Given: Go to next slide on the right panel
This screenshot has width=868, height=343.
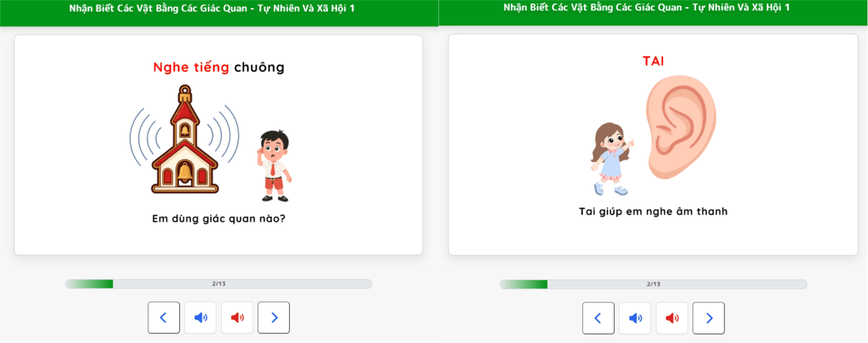Looking at the screenshot, I should pos(709,318).
